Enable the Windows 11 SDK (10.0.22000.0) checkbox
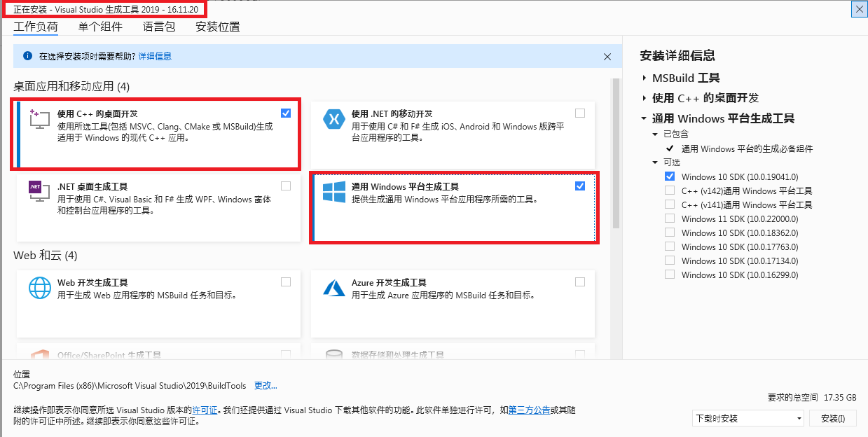The width and height of the screenshot is (868, 437). tap(669, 218)
